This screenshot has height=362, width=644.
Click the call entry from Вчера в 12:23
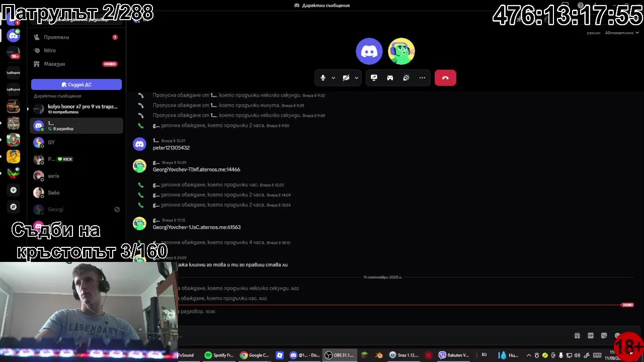pyautogui.click(x=218, y=185)
